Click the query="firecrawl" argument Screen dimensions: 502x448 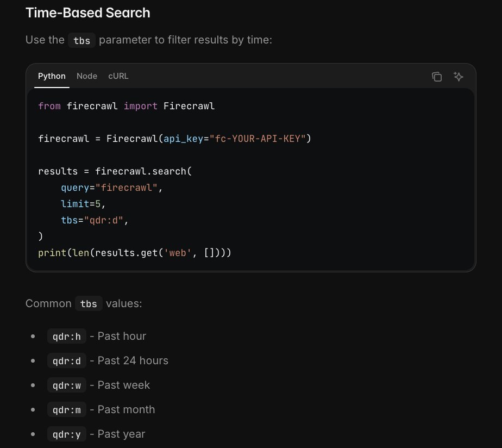click(x=112, y=188)
